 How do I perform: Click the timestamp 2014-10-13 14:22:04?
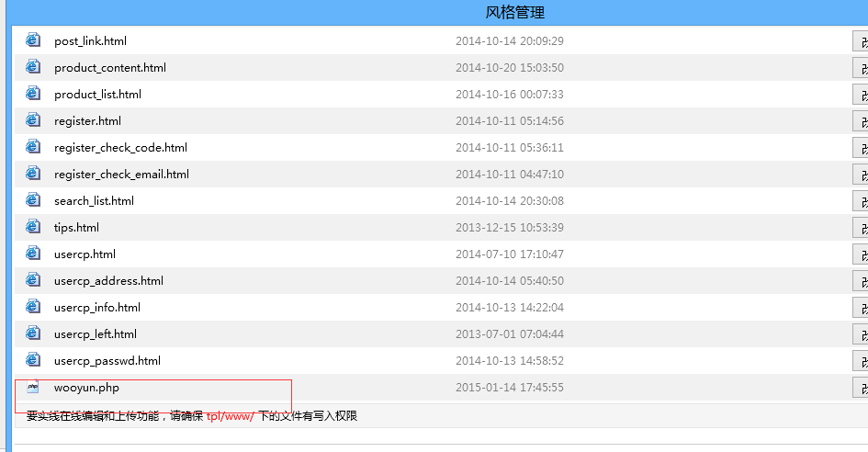[x=510, y=308]
